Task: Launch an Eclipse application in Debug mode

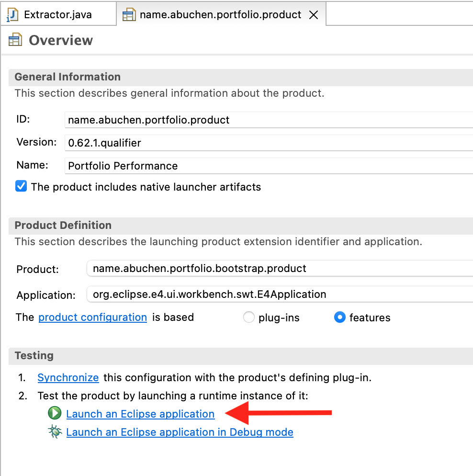Action: click(x=180, y=432)
